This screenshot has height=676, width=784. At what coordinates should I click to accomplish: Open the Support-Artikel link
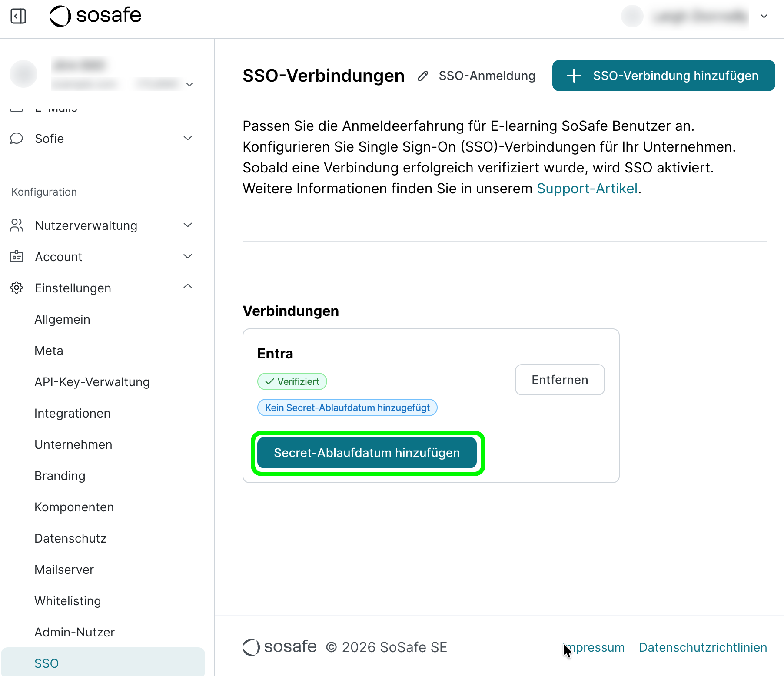(x=587, y=189)
